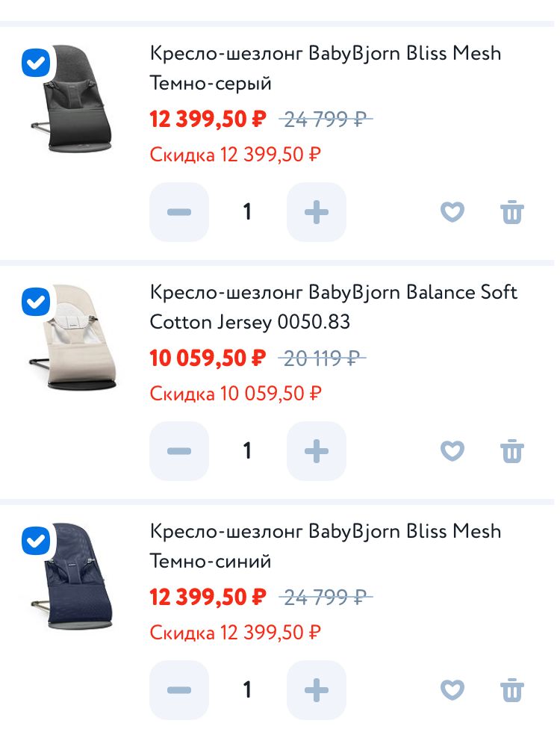This screenshot has width=560, height=732.
Task: Open Balance Soft Cotton Jersey 0050.83 title
Action: [333, 307]
